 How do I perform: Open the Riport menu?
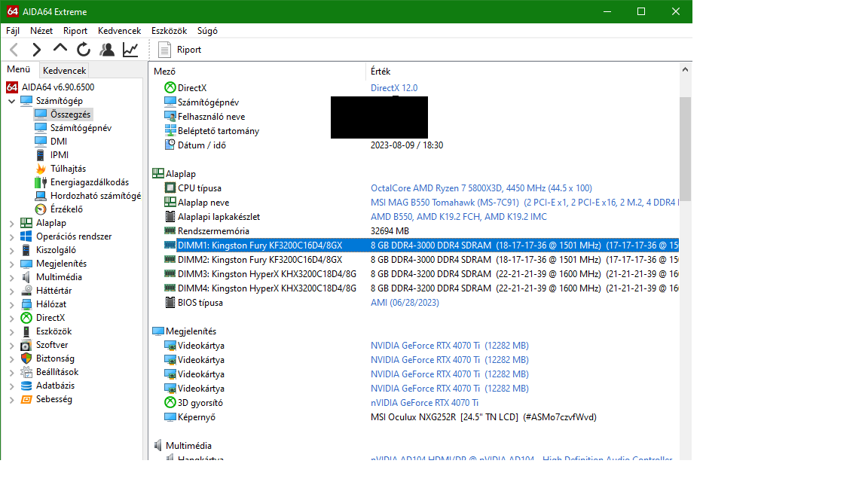75,31
